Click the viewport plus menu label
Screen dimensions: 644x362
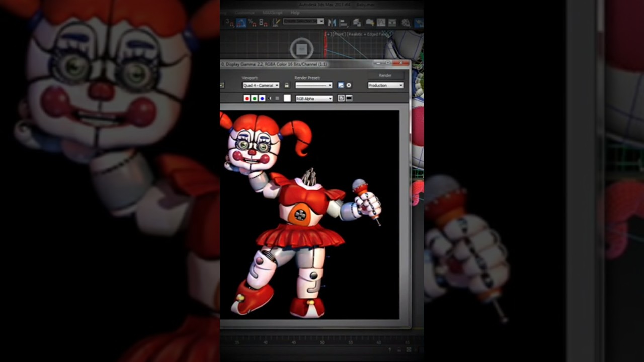tap(329, 34)
